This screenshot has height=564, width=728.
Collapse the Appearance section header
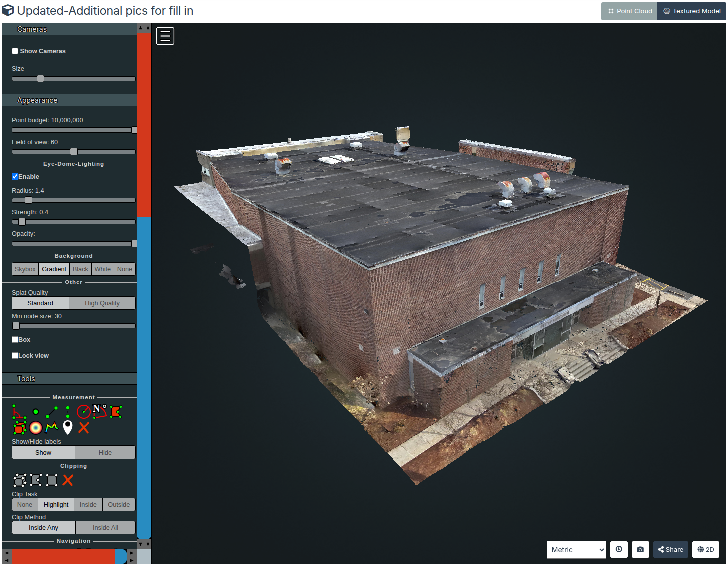point(69,100)
